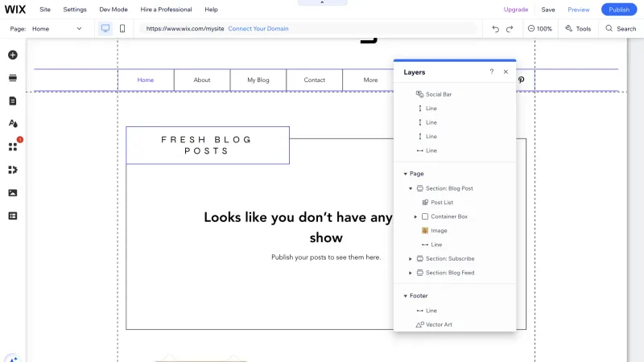
Task: Click 'Publish your posts to see them here' text
Action: (x=326, y=257)
